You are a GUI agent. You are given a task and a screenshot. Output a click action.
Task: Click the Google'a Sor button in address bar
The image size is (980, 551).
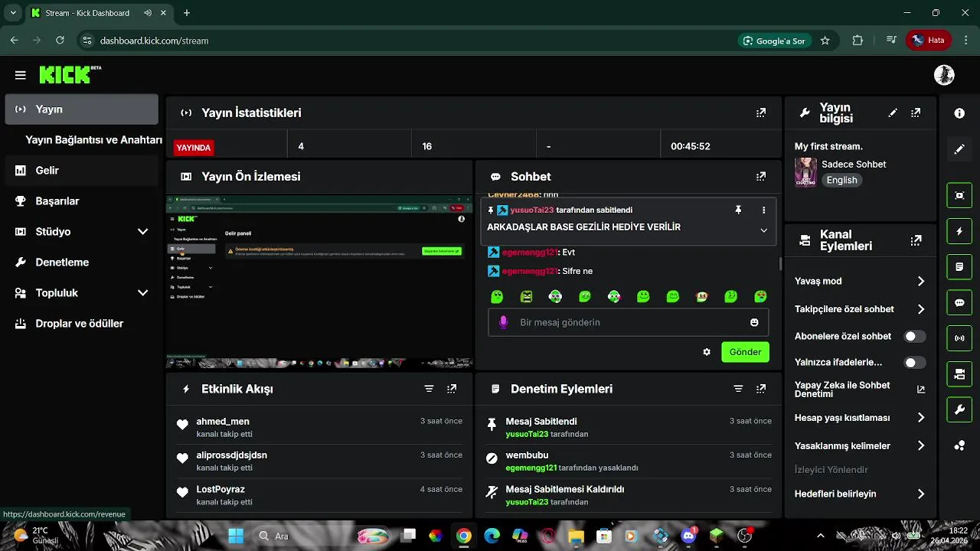click(773, 41)
